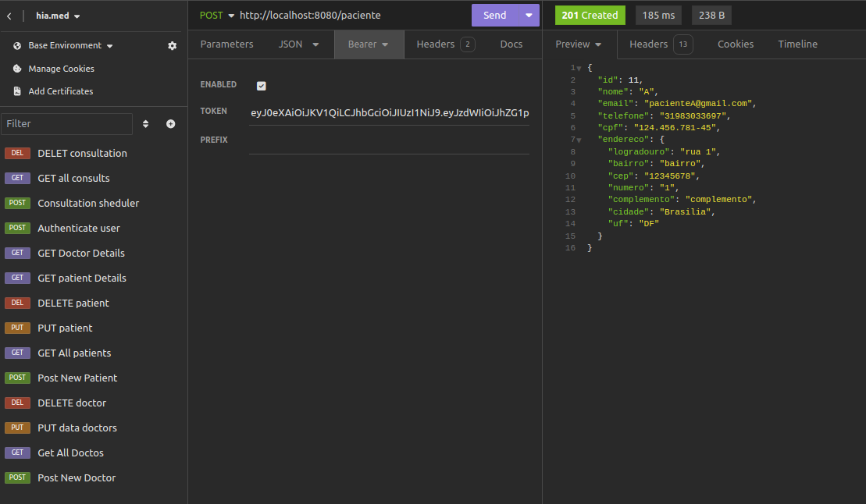Click the cpf value "124.456.781-45"

(x=675, y=128)
